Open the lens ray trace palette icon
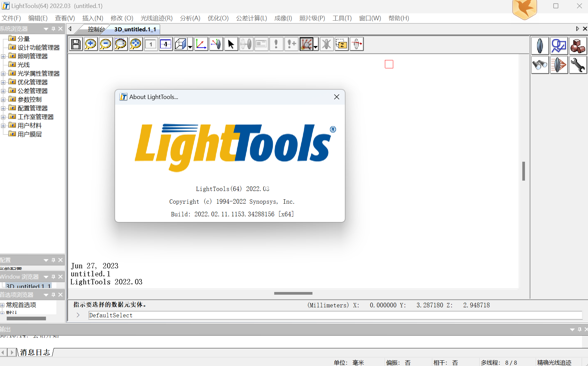 point(559,65)
